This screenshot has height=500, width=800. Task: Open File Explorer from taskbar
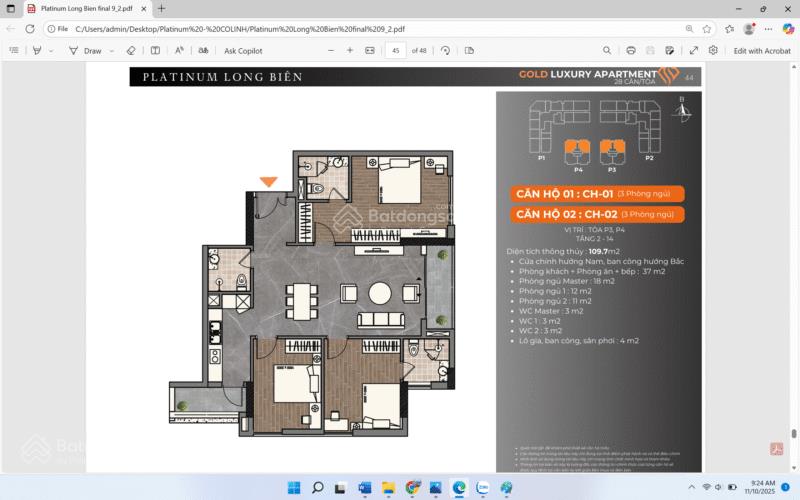point(388,488)
